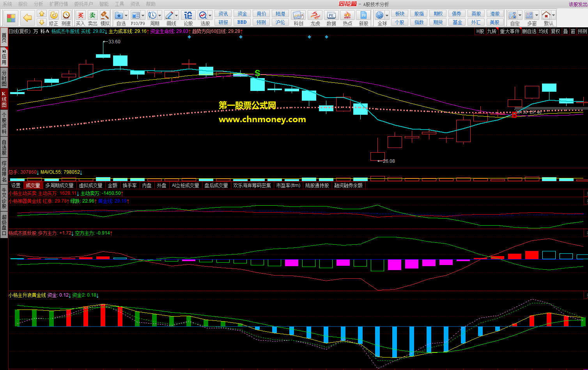Click the 美股 button

pyautogui.click(x=495, y=22)
